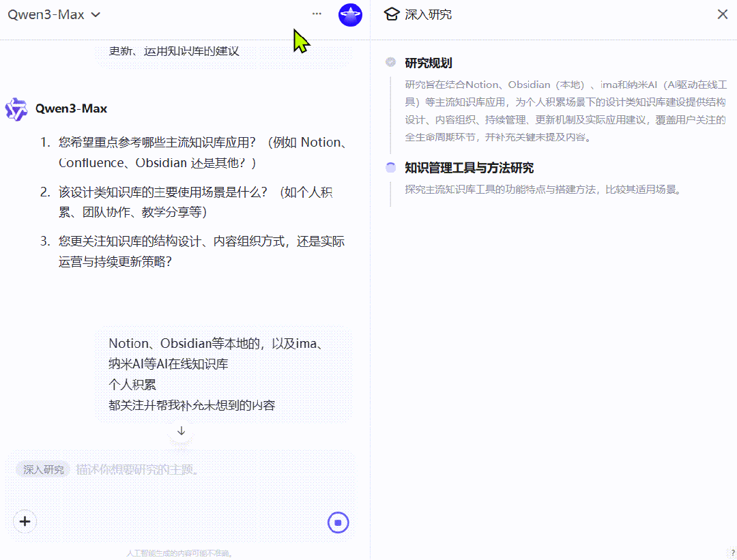Click the plus icon to add an attachment
The width and height of the screenshot is (737, 560).
[25, 521]
